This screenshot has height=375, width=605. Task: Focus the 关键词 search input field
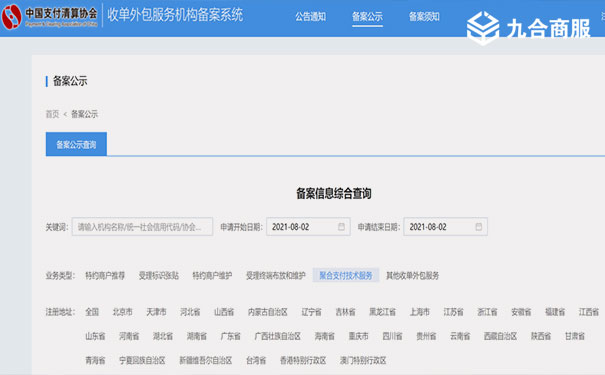142,227
